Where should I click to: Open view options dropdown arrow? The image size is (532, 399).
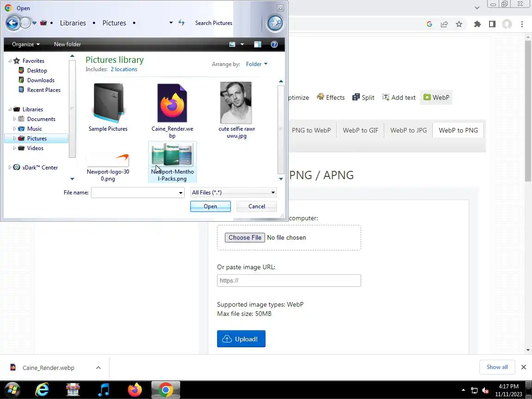coord(242,44)
